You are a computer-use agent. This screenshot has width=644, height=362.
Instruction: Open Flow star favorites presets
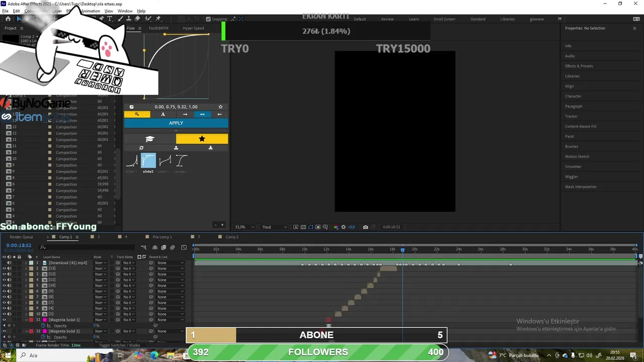coord(202,139)
